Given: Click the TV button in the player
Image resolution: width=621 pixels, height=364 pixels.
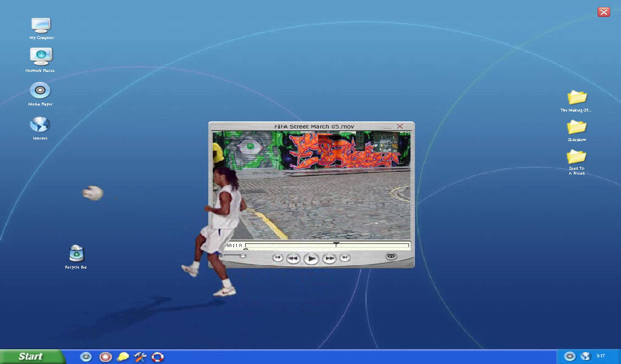Looking at the screenshot, I should 391,256.
